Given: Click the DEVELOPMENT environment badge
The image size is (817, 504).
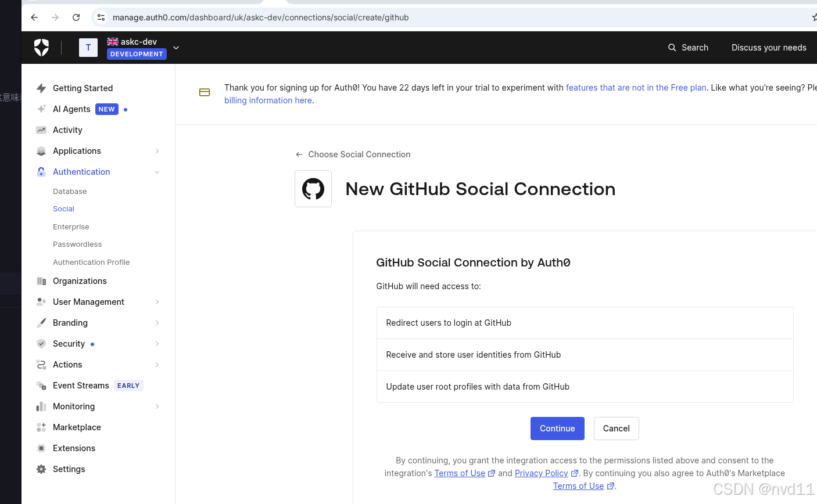Looking at the screenshot, I should tap(137, 54).
